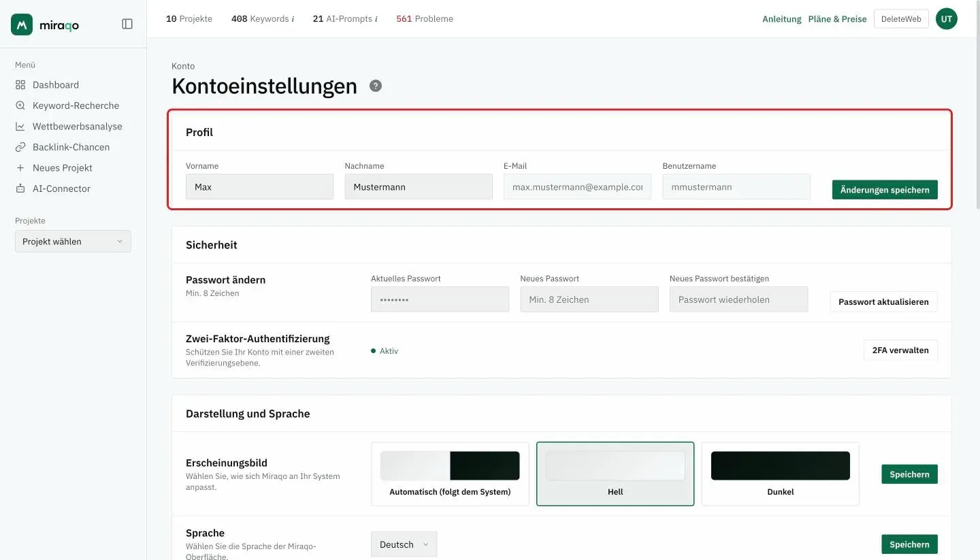Click the Neues Passwort bestätigen field

click(x=738, y=299)
